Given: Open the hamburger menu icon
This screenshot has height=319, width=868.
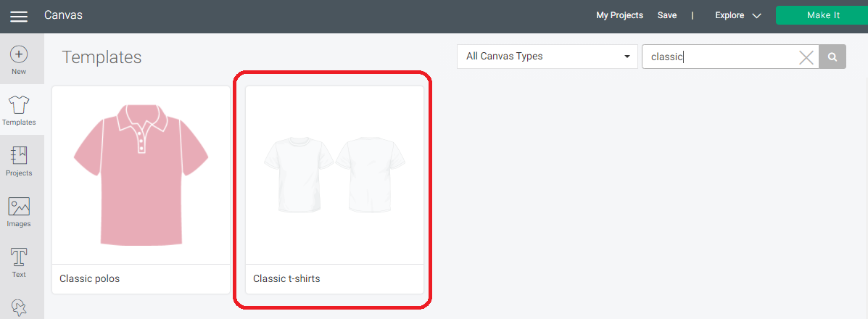Looking at the screenshot, I should click(19, 16).
